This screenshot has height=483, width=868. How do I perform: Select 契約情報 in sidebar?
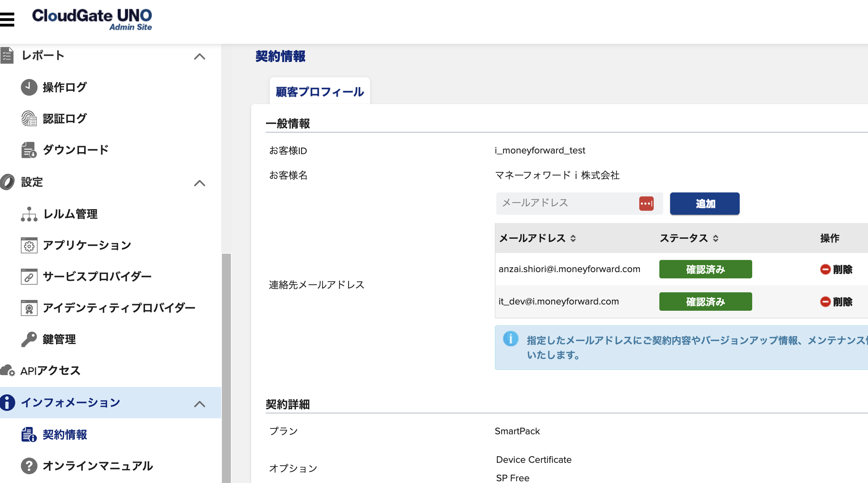tap(65, 435)
